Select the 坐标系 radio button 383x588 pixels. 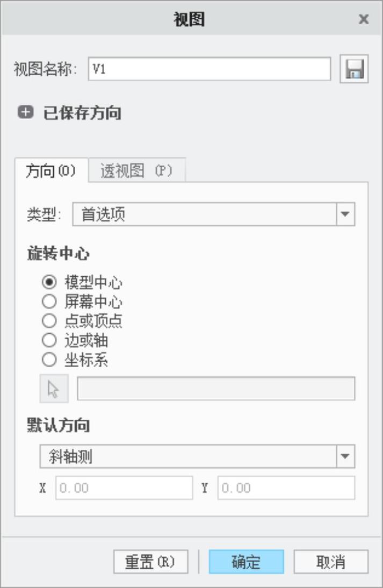[49, 360]
